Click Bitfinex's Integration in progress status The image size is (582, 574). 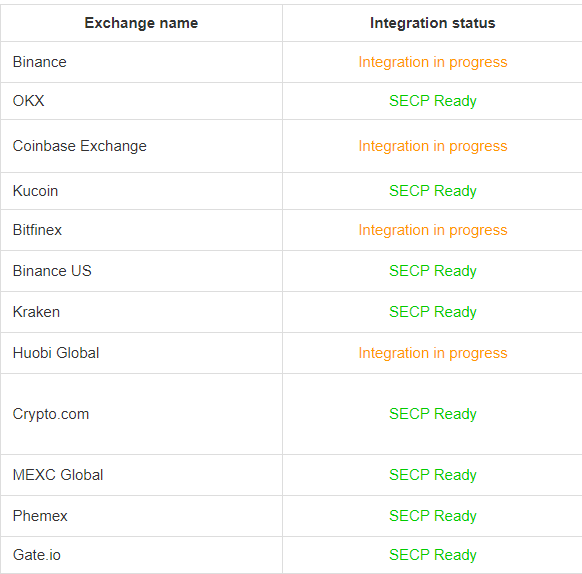coord(433,230)
